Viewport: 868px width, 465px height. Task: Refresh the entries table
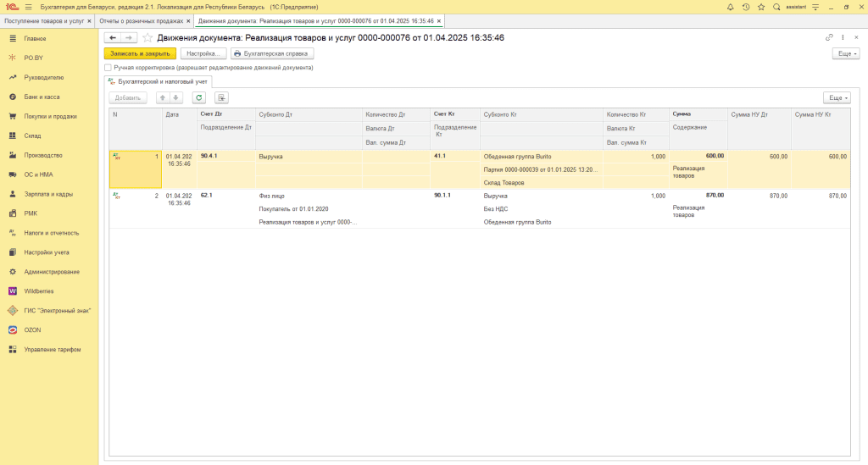(198, 98)
